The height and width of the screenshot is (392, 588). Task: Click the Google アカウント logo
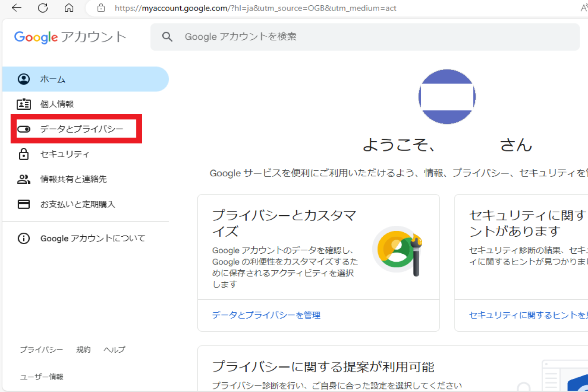click(70, 37)
